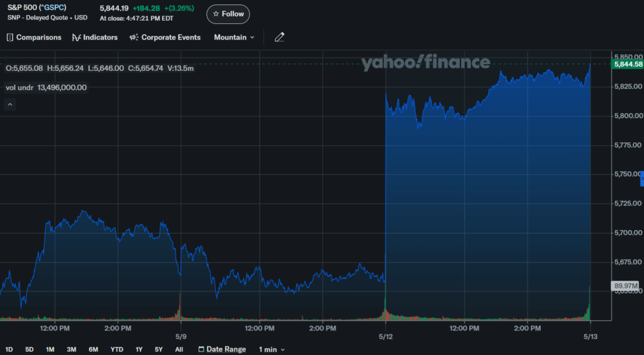Open the Indicators menu
This screenshot has width=644, height=355.
coord(95,37)
